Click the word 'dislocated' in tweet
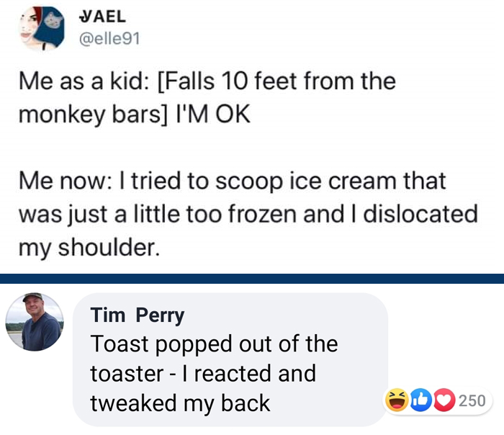 point(420,214)
